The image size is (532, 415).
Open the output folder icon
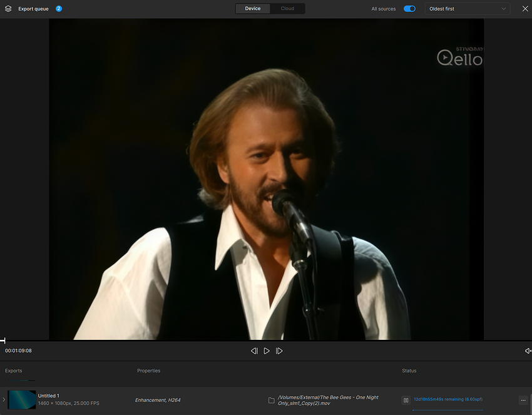click(272, 401)
